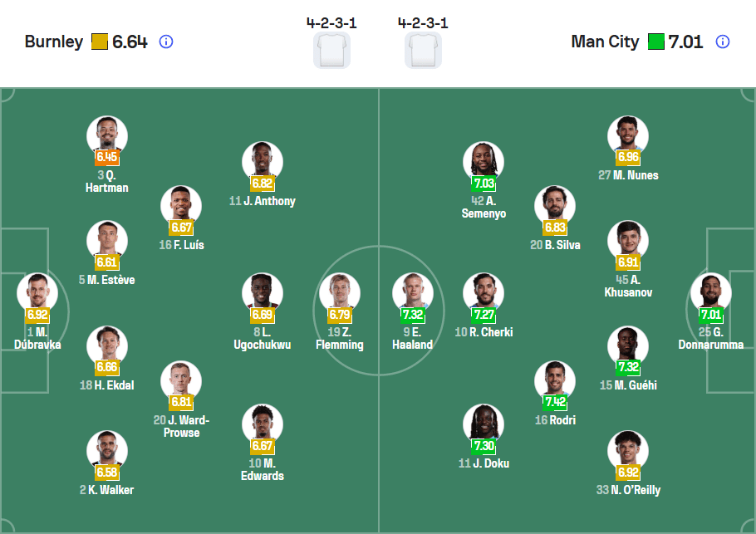Image resolution: width=756 pixels, height=534 pixels.
Task: Click the info icon next to Man City rating
Action: [x=722, y=42]
